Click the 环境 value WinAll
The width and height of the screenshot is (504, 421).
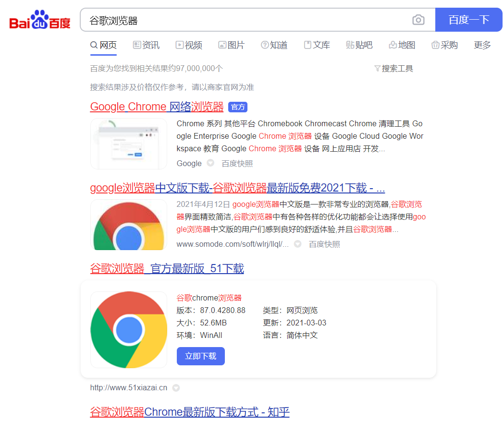tap(211, 335)
